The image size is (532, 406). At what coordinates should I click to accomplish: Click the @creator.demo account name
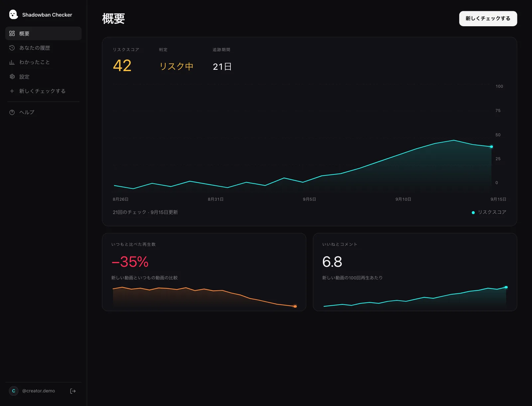[x=39, y=391]
